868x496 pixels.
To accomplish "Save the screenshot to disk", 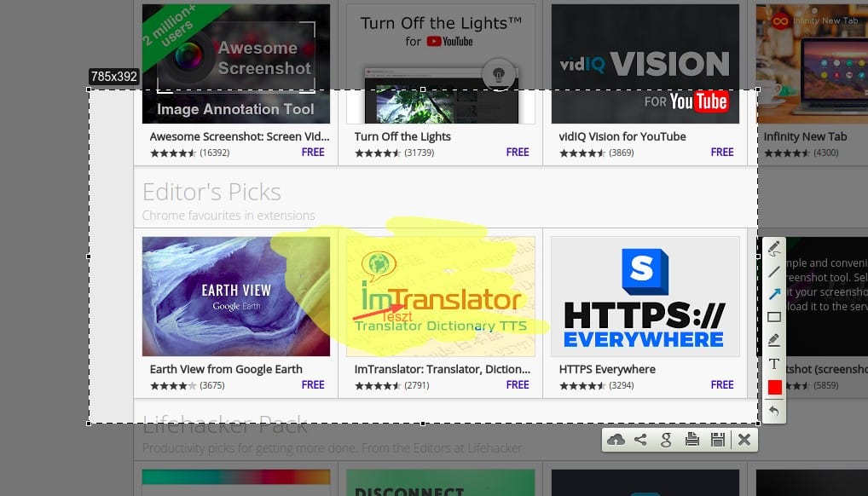I will (718, 440).
